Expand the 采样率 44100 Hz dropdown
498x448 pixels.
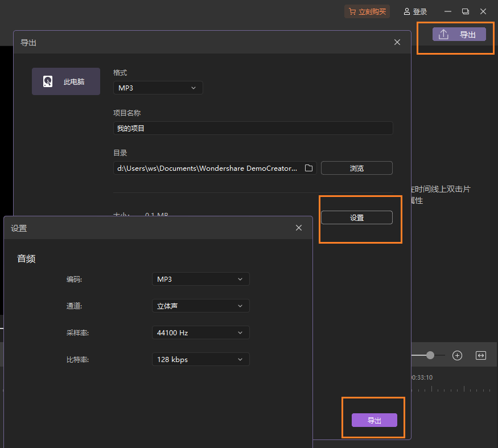(200, 332)
